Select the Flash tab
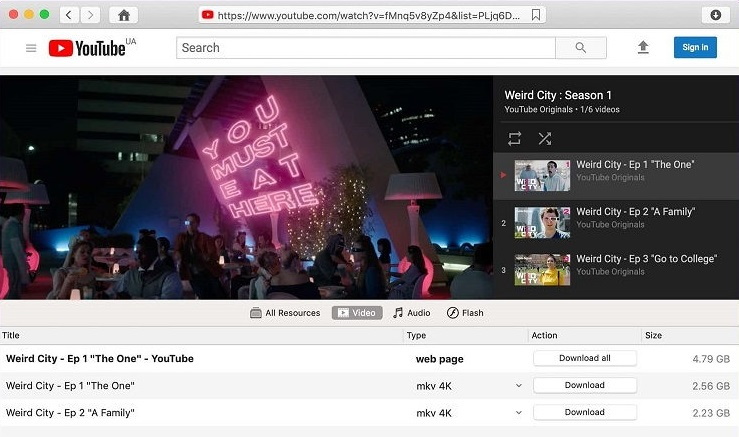Screen dimensions: 739x437 coord(465,313)
